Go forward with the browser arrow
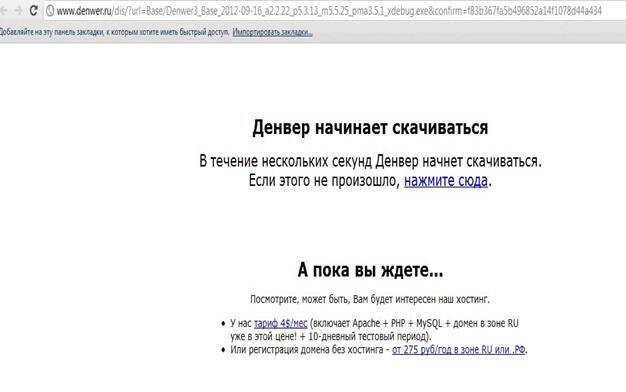Screen dimensions: 626x392 (x=18, y=11)
